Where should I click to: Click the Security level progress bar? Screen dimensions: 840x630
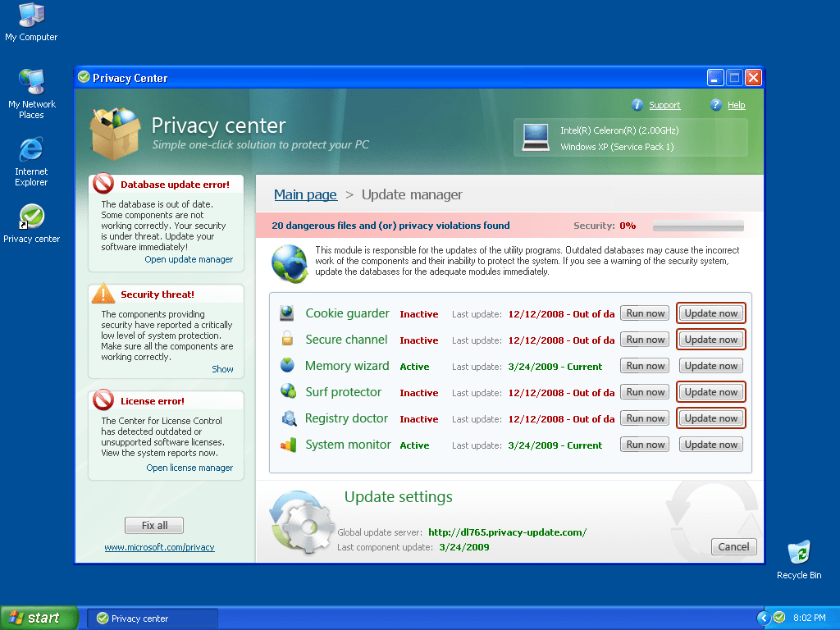click(x=698, y=226)
